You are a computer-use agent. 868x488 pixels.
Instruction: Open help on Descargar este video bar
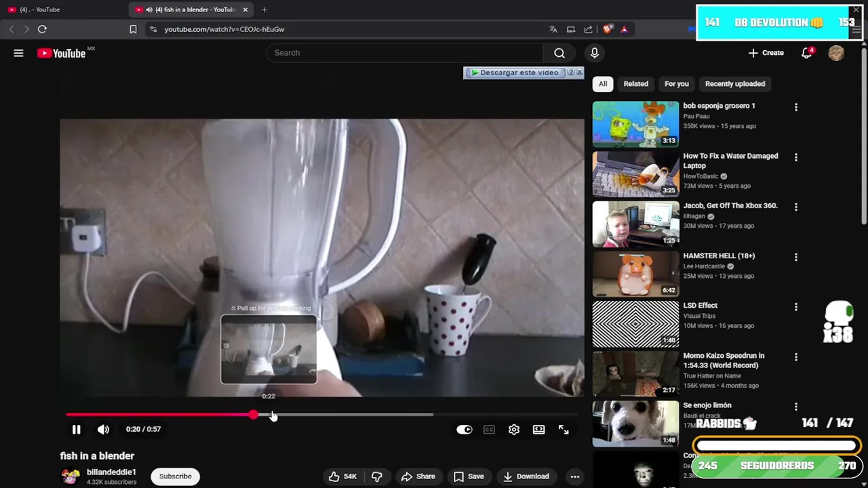pos(570,73)
